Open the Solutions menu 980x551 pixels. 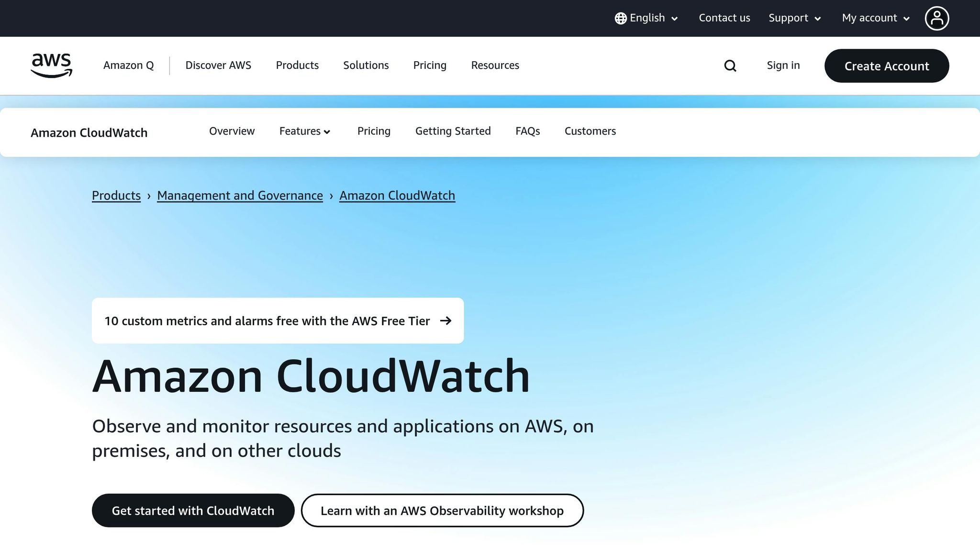tap(366, 65)
